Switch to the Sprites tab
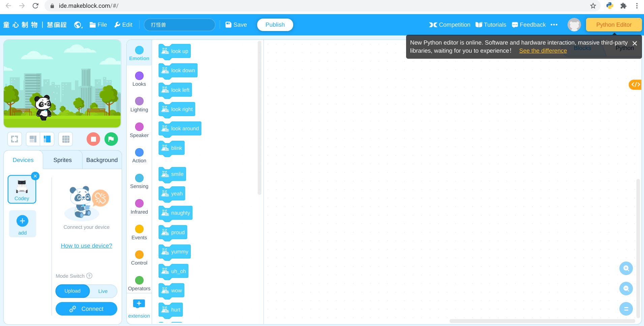This screenshot has height=326, width=644. point(62,160)
